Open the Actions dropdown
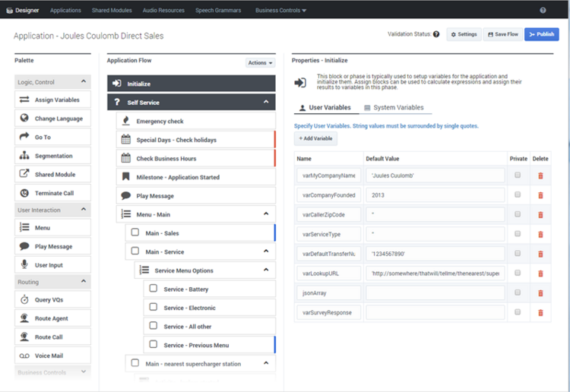 pyautogui.click(x=260, y=63)
